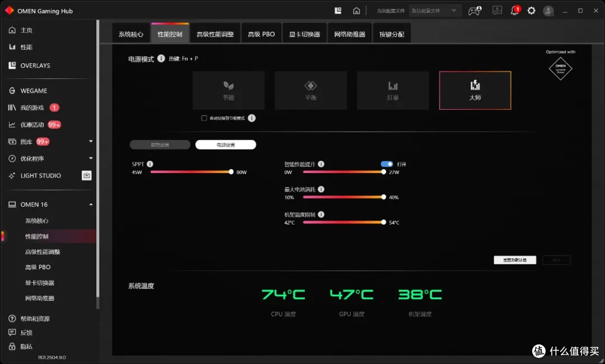Screen dimensions: 605x364
Task: Open the notifications bell
Action: 515,11
